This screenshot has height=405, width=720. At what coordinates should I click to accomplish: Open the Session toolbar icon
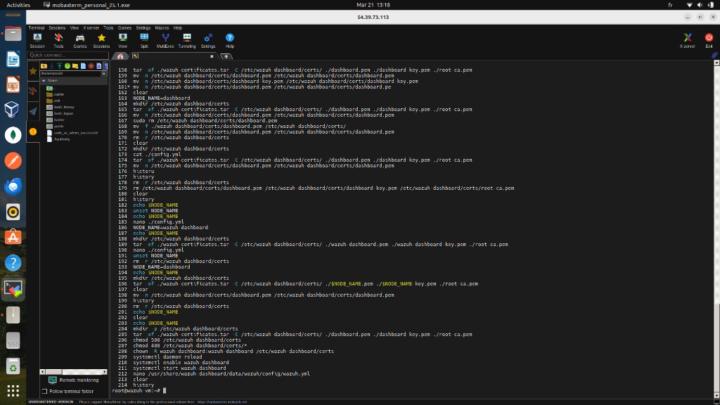tap(37, 40)
